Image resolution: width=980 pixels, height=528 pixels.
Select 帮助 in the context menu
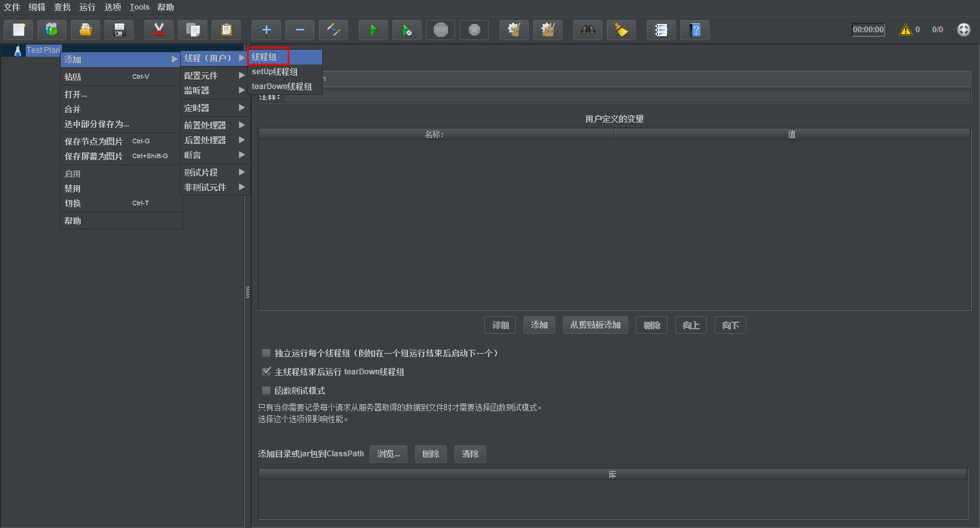pyautogui.click(x=121, y=221)
